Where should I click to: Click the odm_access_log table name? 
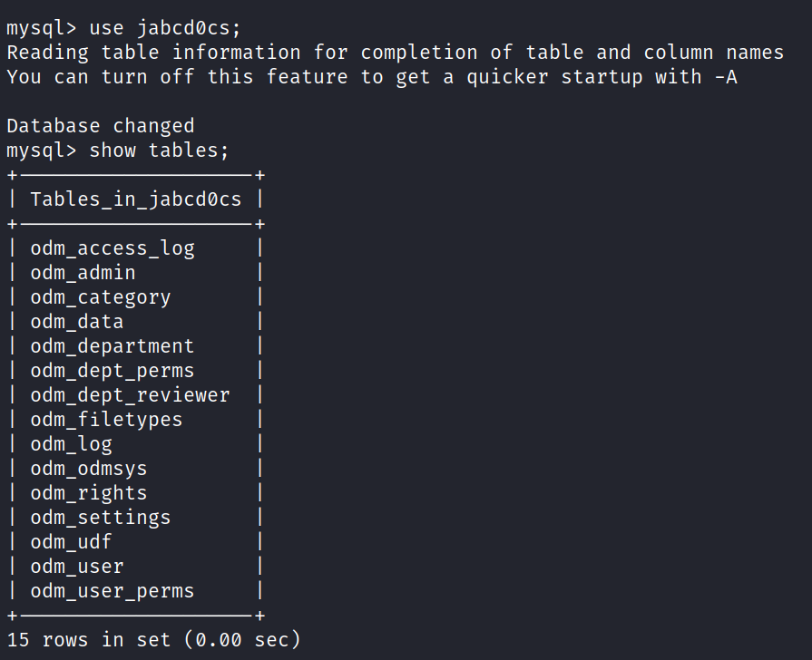[113, 248]
